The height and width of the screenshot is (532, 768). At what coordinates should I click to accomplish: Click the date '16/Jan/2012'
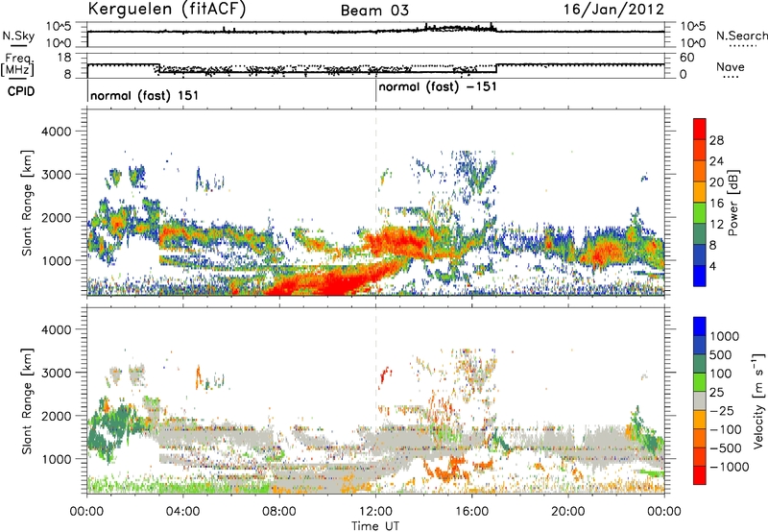[x=613, y=10]
